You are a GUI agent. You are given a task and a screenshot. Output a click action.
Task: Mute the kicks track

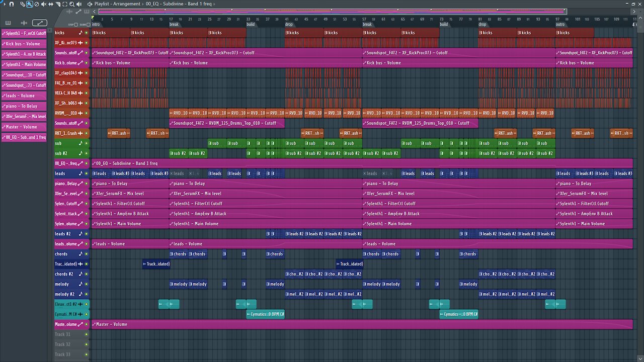pyautogui.click(x=87, y=33)
